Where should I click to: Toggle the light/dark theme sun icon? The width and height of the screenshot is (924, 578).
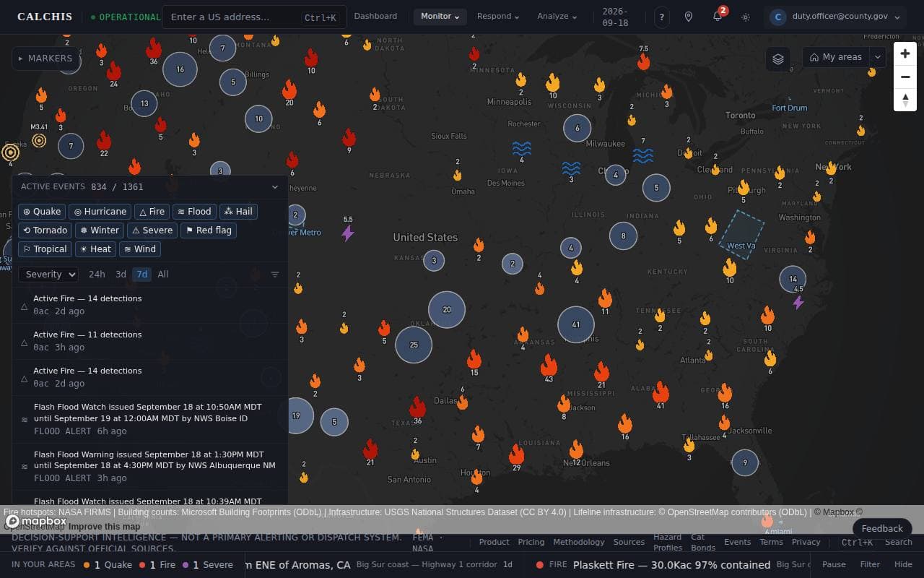point(746,17)
